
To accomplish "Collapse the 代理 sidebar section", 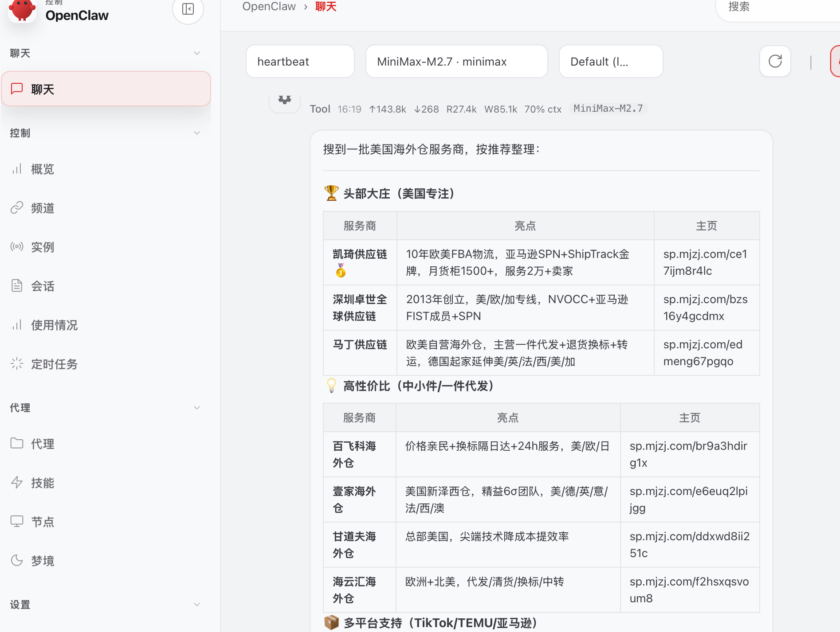I will (x=197, y=408).
